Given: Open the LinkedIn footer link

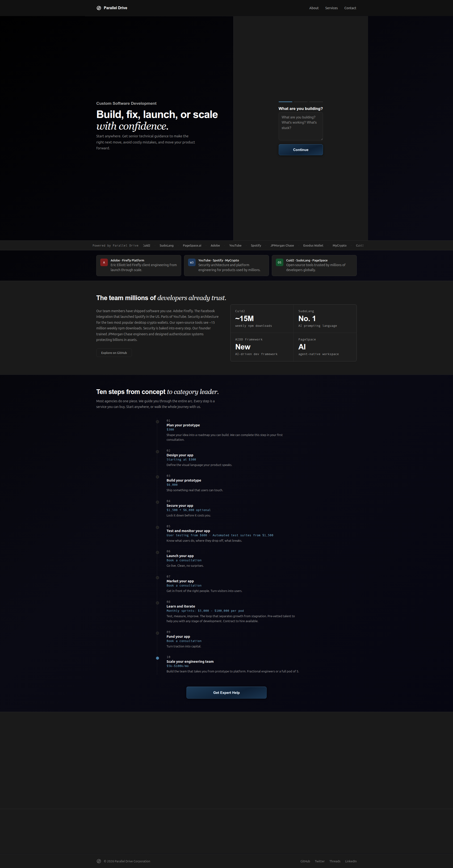Looking at the screenshot, I should pyautogui.click(x=351, y=861).
